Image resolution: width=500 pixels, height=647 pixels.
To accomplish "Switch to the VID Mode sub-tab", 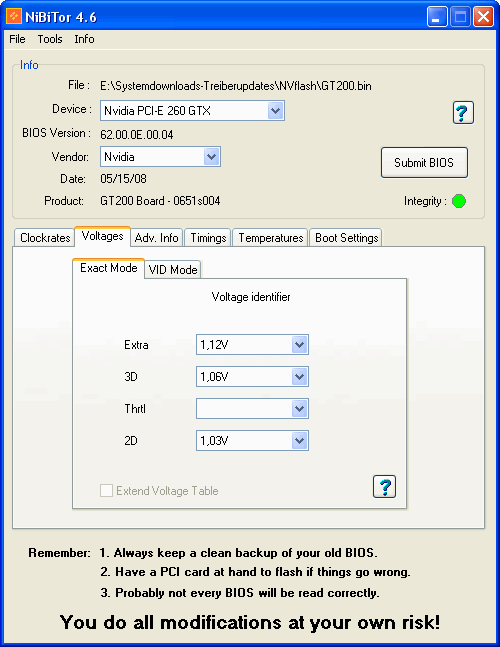I will tap(173, 270).
